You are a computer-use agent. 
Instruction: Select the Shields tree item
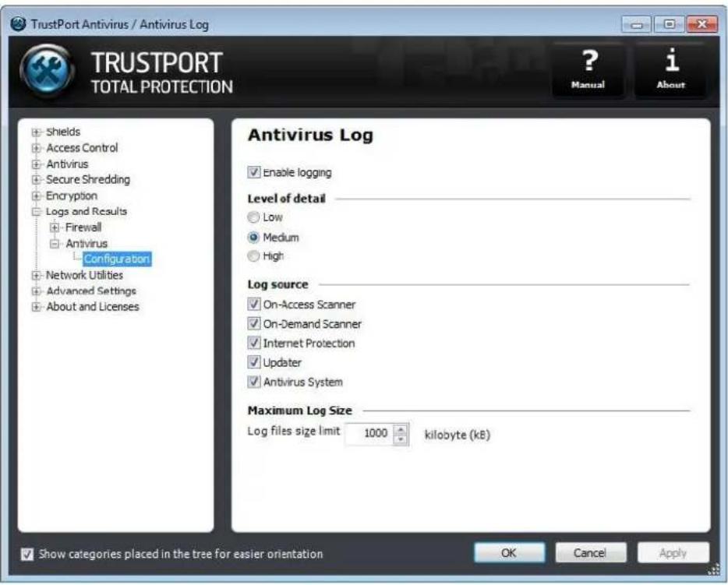click(63, 132)
